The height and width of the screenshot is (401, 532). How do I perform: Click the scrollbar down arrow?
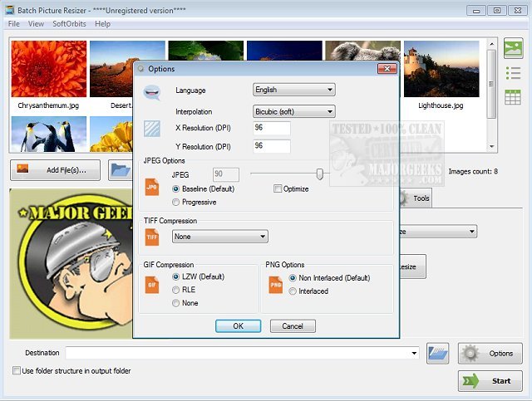pos(491,146)
